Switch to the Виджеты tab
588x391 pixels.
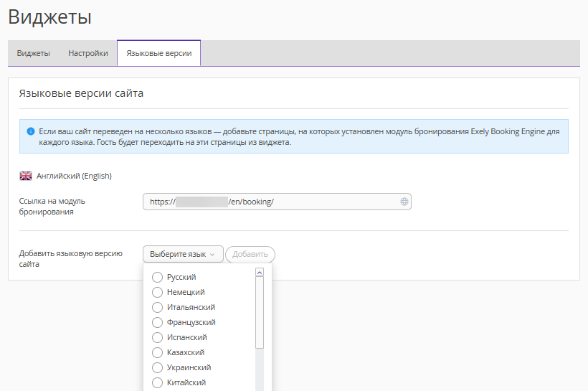pos(34,53)
